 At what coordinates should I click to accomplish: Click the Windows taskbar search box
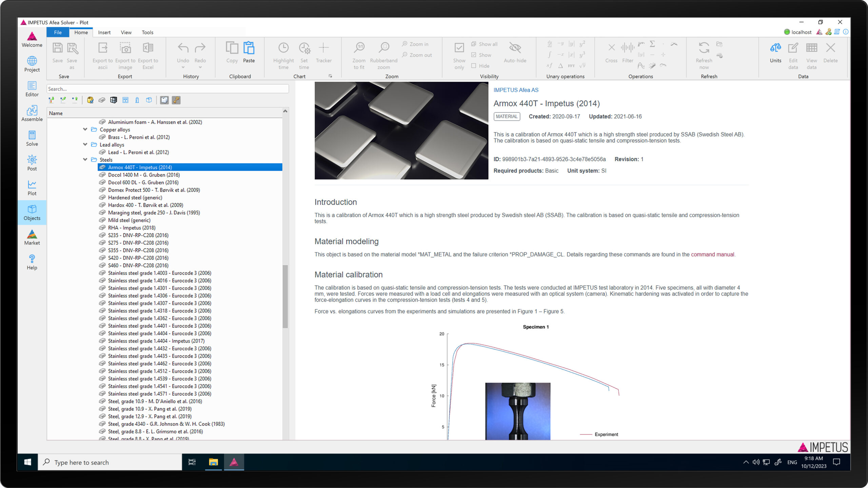tap(110, 462)
